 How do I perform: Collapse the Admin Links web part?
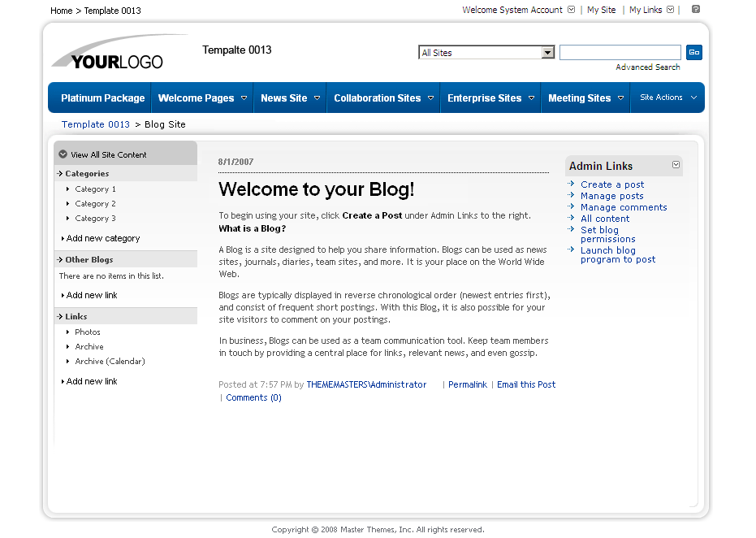pyautogui.click(x=676, y=165)
